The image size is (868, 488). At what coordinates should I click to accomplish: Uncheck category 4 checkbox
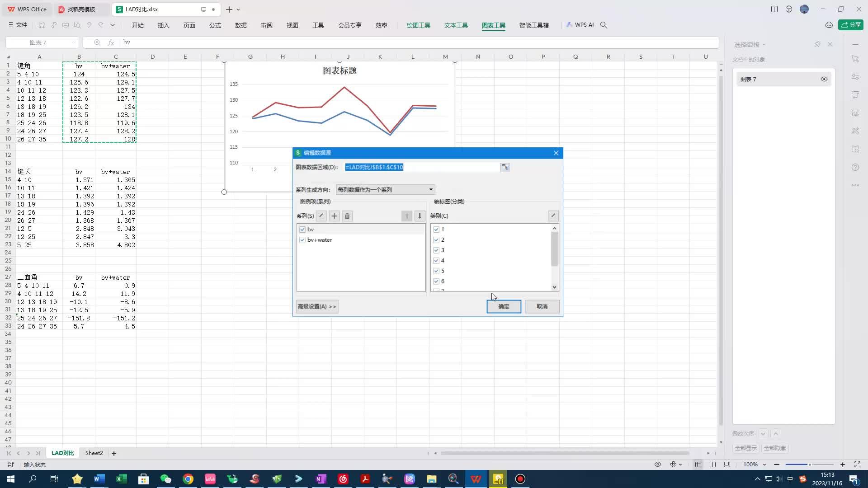coord(436,261)
